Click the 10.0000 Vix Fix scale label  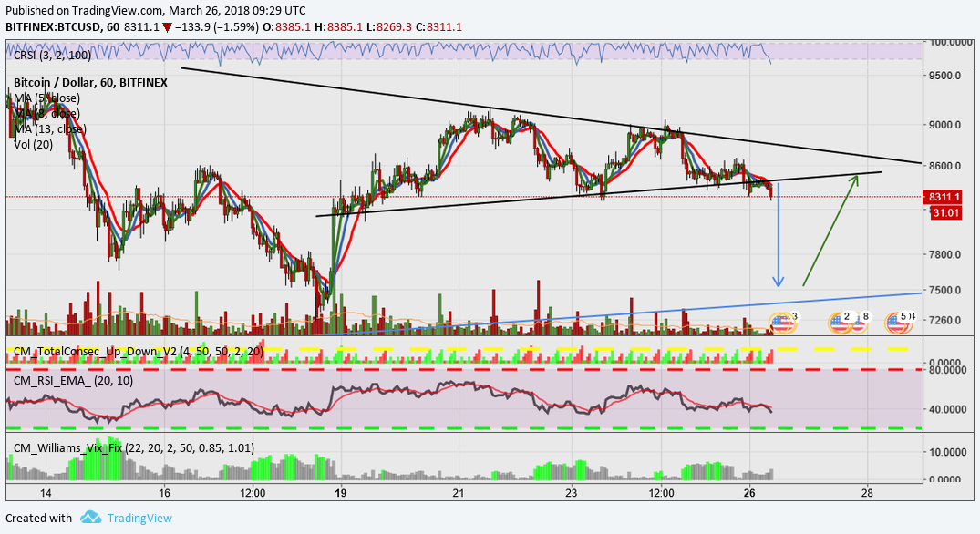point(947,452)
